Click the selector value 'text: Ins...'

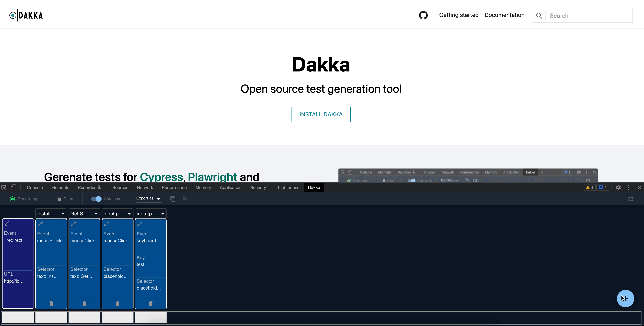tap(47, 276)
